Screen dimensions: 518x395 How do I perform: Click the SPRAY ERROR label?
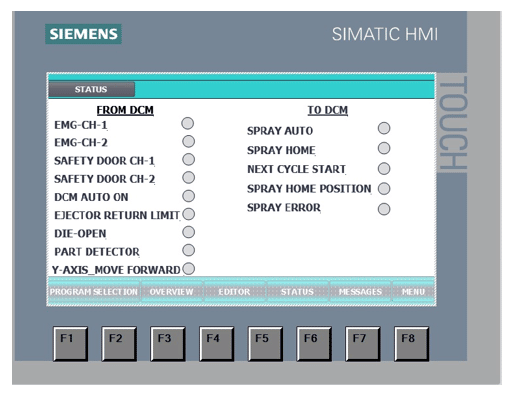284,208
